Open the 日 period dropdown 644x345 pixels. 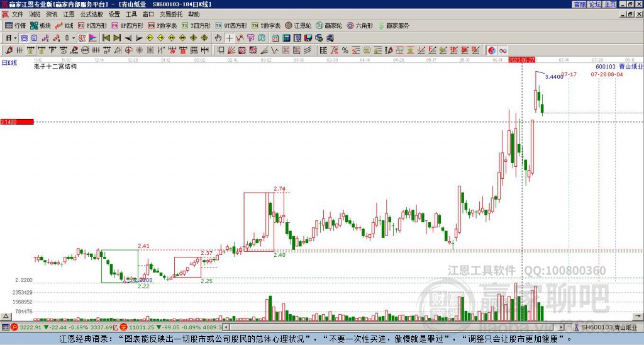(x=11, y=38)
